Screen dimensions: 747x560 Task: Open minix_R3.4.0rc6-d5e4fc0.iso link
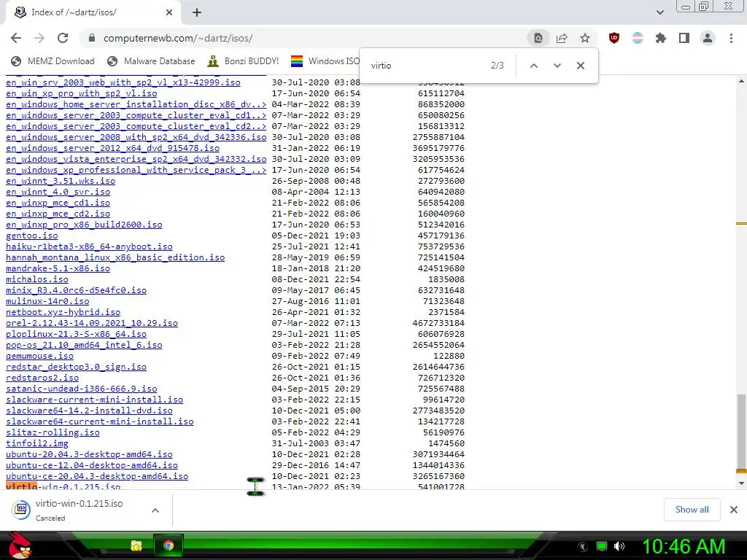coord(76,290)
